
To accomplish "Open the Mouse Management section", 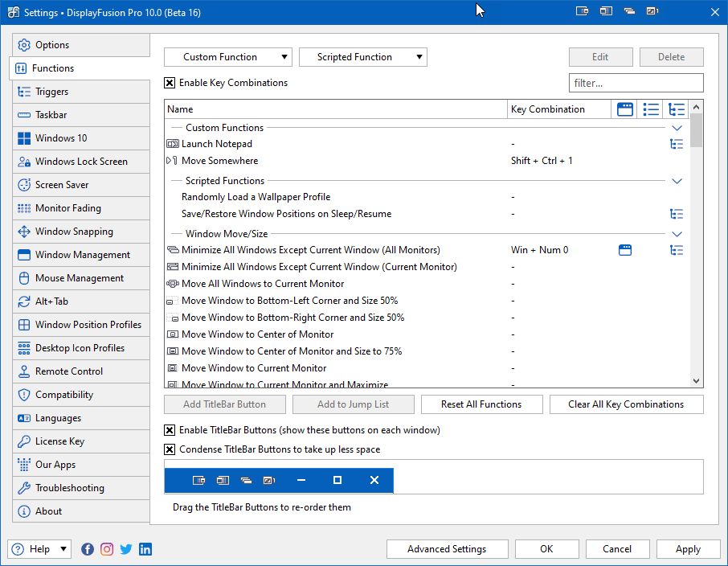I will tap(81, 278).
